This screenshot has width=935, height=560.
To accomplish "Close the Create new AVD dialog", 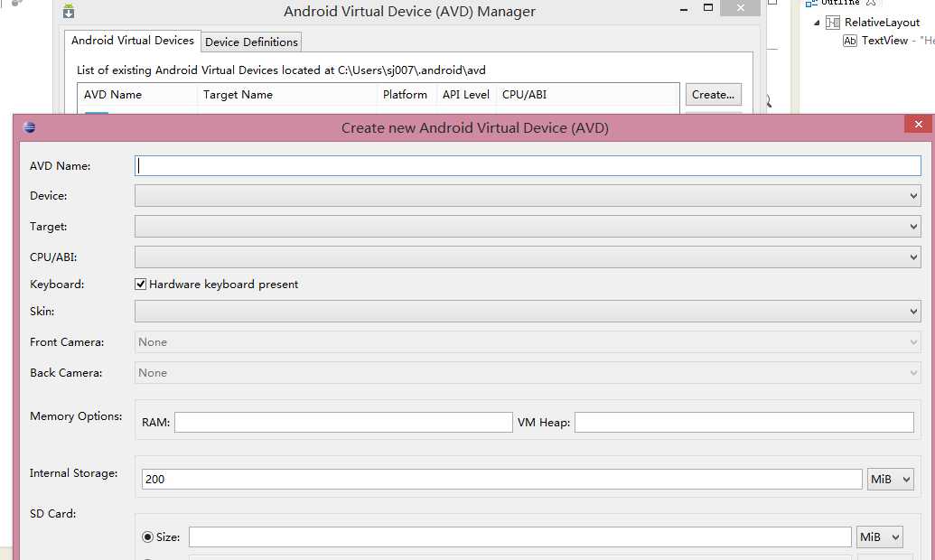I will click(x=919, y=124).
